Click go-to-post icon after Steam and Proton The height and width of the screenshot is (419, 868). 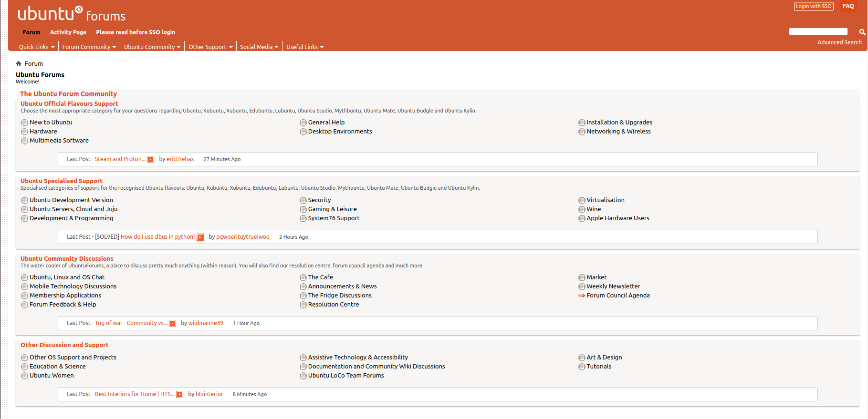coord(151,160)
